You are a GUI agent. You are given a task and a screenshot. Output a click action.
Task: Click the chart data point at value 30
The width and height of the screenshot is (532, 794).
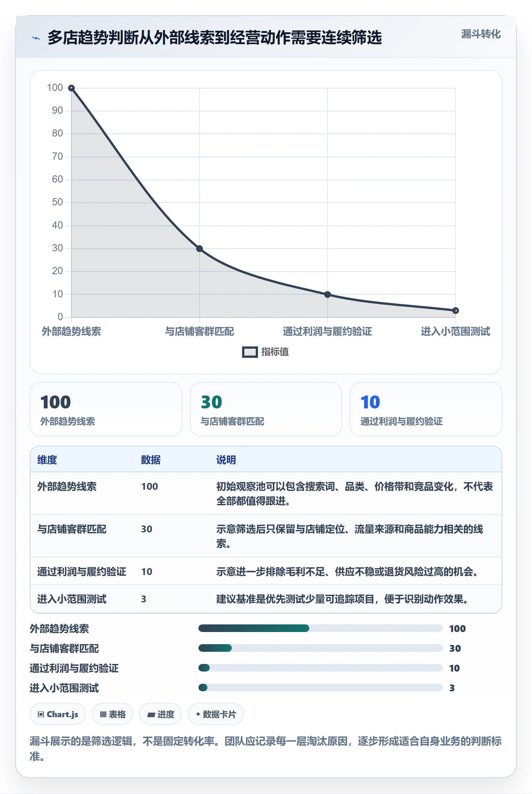[x=199, y=249]
